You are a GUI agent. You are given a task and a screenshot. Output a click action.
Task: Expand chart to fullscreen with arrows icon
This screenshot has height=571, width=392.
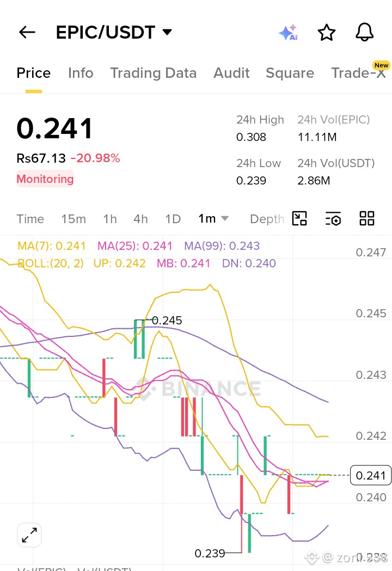pos(29,535)
